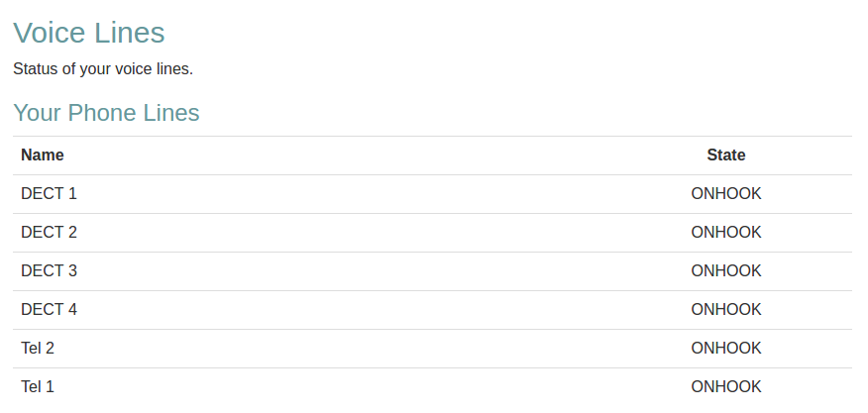Click the ONHOOK state for DECT 4
This screenshot has height=413, width=868.
726,309
